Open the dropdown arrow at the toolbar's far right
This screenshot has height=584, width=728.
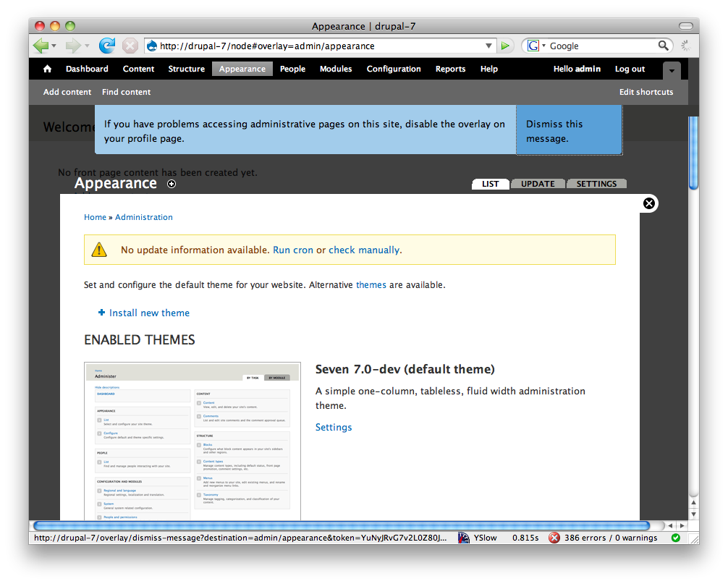pos(672,72)
